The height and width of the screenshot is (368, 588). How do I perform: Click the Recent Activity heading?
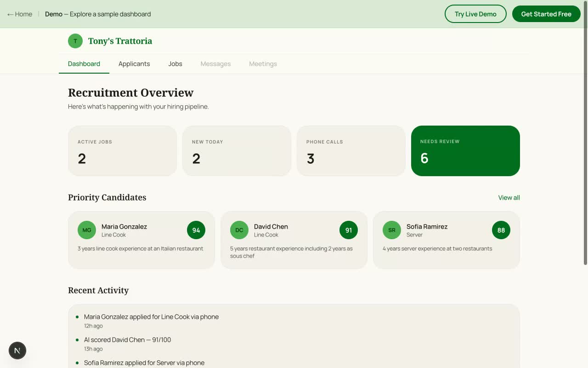[x=98, y=290]
